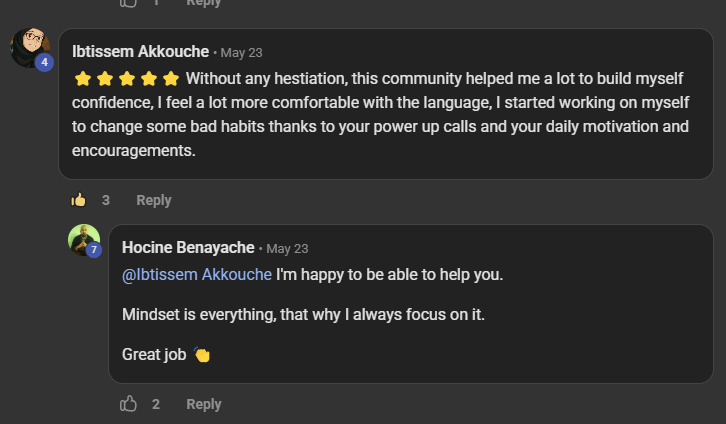This screenshot has height=424, width=726.
Task: Open Hocine Benayache's profile avatar
Action: 84,240
